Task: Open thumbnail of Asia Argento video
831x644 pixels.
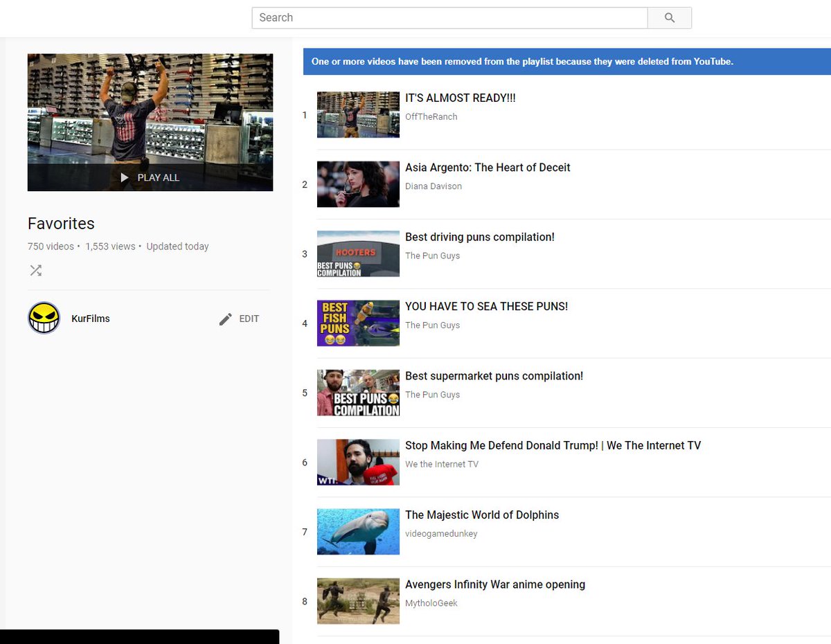Action: click(358, 184)
